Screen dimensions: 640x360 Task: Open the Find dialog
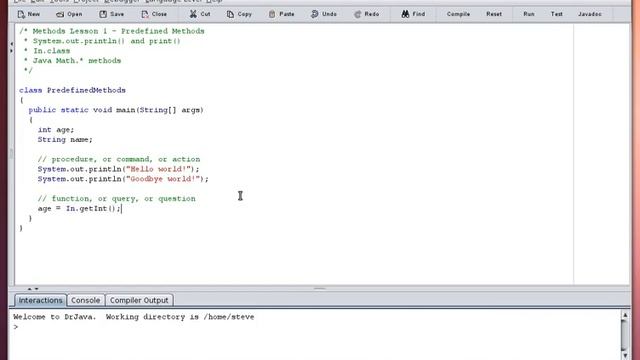tap(413, 14)
